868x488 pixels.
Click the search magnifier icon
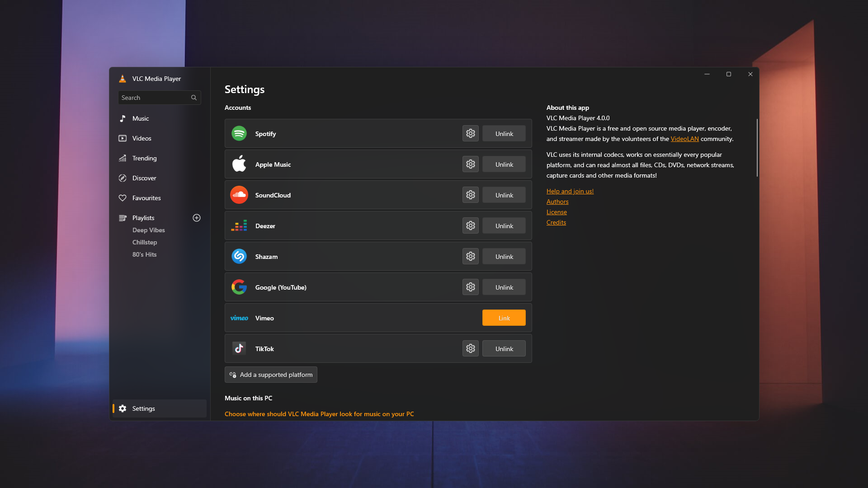coord(193,97)
